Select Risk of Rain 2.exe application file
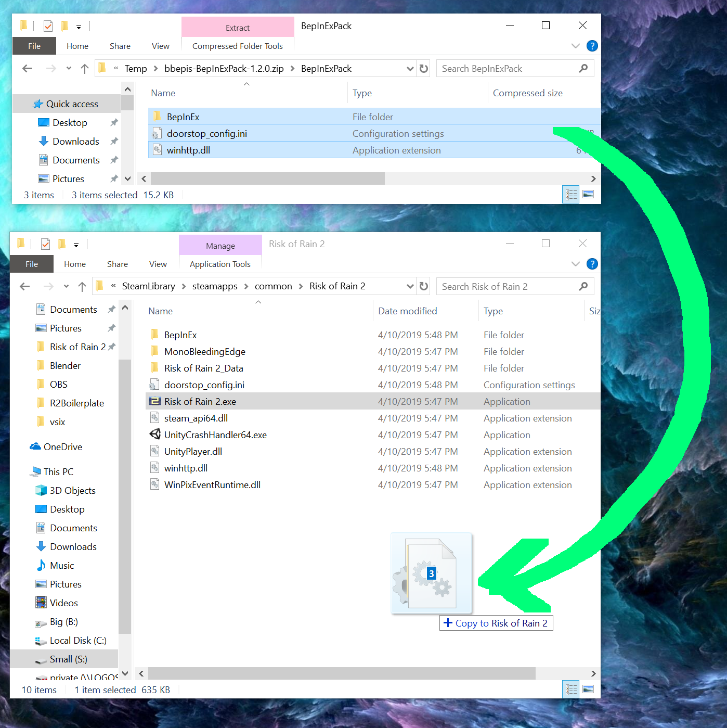 [373, 401]
